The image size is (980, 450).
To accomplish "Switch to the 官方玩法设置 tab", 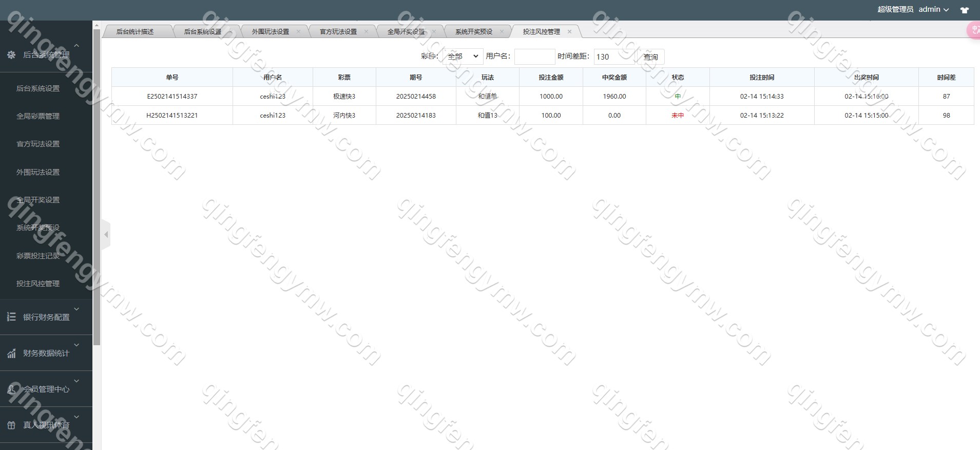I will point(338,32).
